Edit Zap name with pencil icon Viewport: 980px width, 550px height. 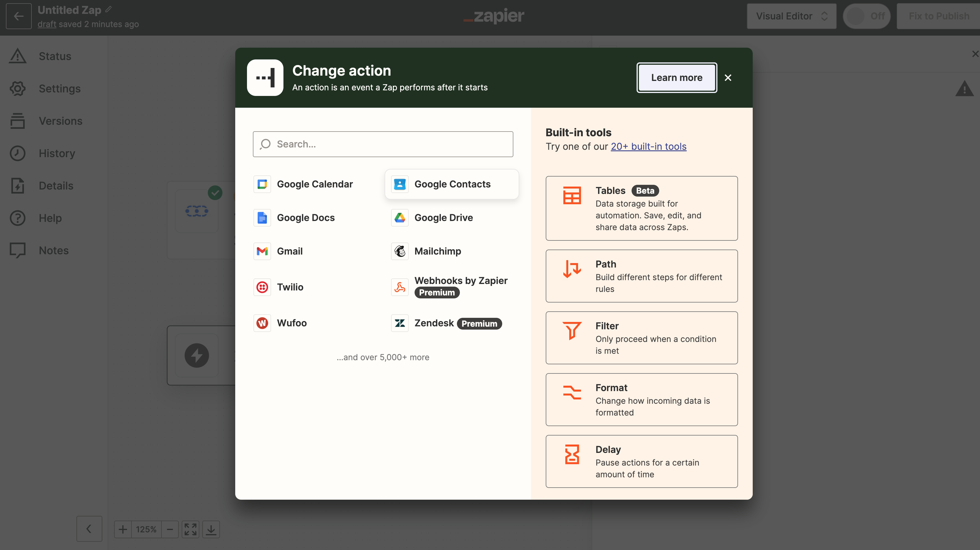(108, 9)
